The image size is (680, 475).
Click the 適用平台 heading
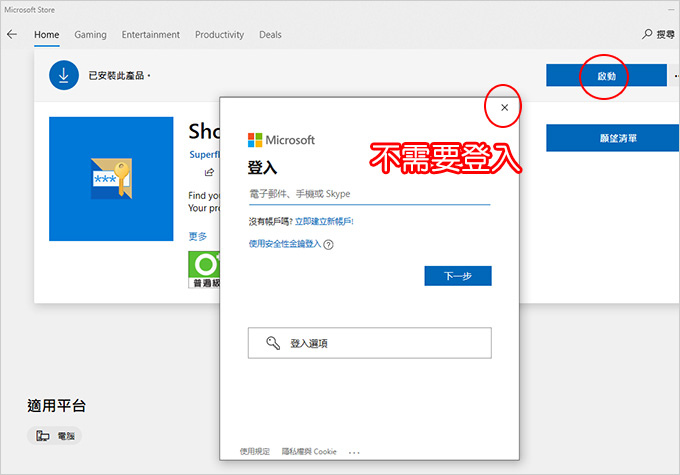pyautogui.click(x=56, y=406)
